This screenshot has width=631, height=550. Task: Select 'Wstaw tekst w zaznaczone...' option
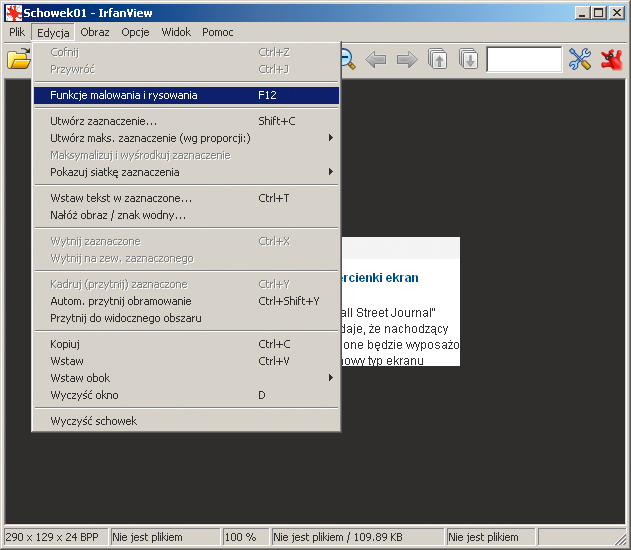[x=120, y=198]
